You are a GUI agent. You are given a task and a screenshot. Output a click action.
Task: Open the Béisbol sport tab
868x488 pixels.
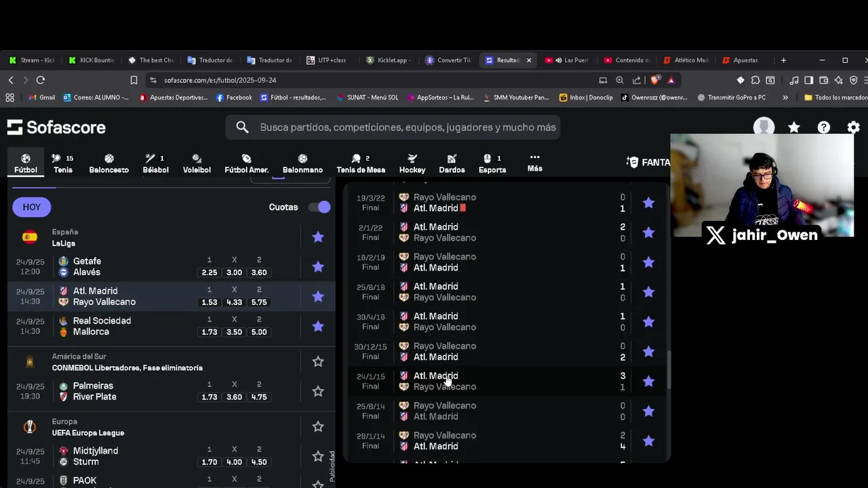pyautogui.click(x=155, y=163)
